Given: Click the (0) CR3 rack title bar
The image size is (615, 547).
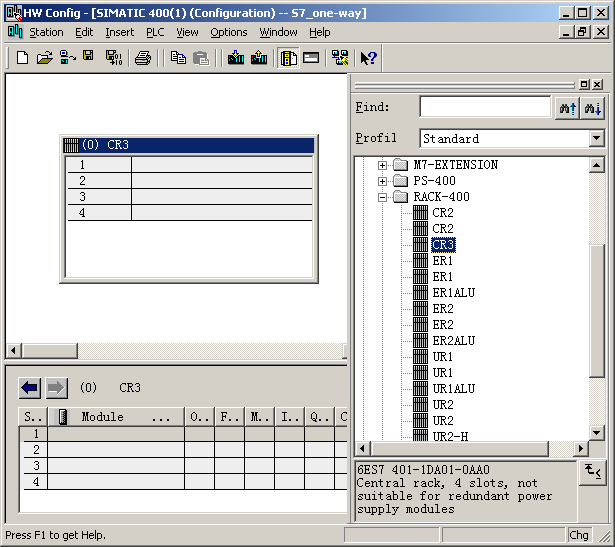Looking at the screenshot, I should pos(189,145).
